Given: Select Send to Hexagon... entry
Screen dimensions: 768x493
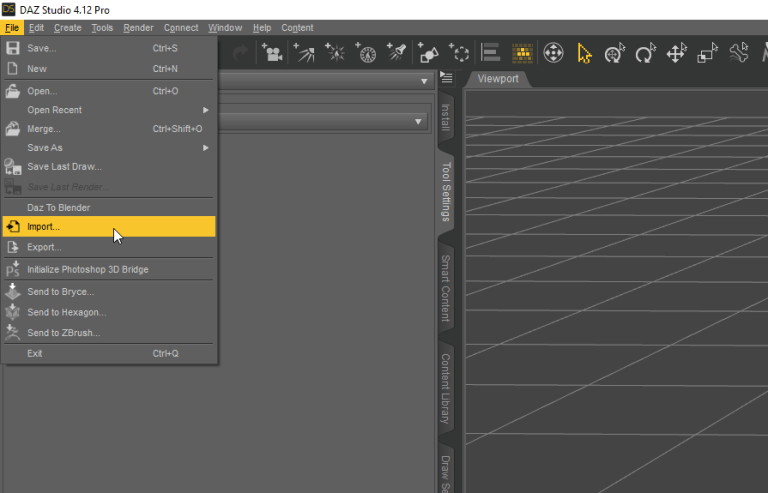Looking at the screenshot, I should pyautogui.click(x=109, y=312).
